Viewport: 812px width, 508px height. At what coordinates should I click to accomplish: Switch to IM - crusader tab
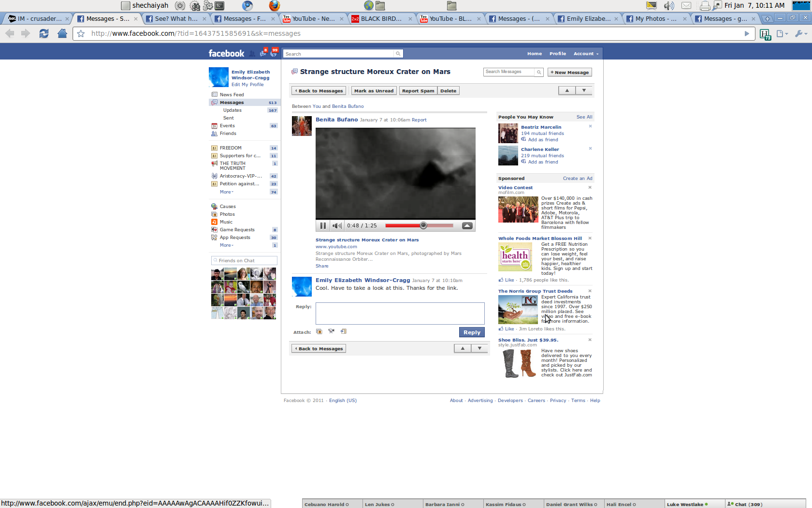coord(39,19)
